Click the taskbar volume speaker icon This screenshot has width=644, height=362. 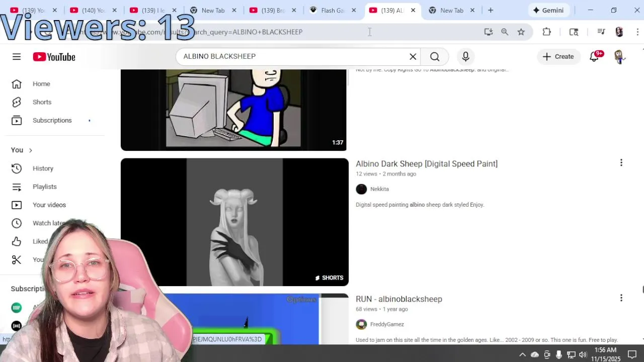(x=583, y=354)
